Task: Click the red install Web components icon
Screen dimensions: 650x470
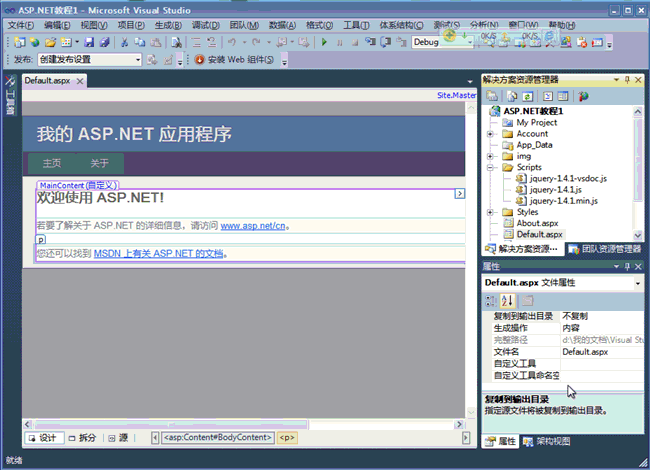Action: pos(199,60)
